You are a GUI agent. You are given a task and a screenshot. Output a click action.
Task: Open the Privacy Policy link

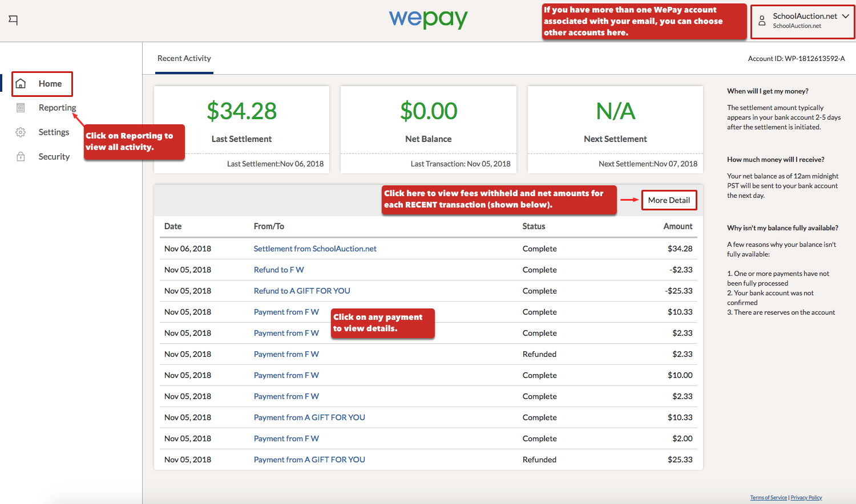coord(806,497)
